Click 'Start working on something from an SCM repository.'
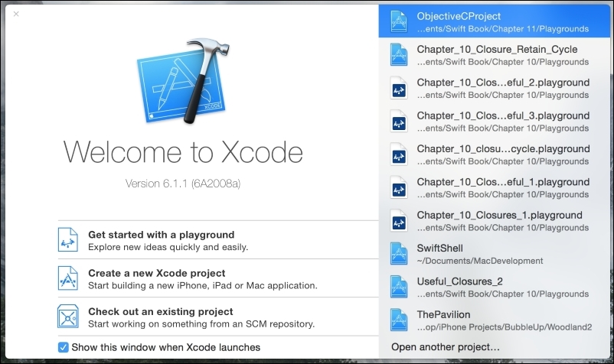This screenshot has height=364, width=614. 201,323
